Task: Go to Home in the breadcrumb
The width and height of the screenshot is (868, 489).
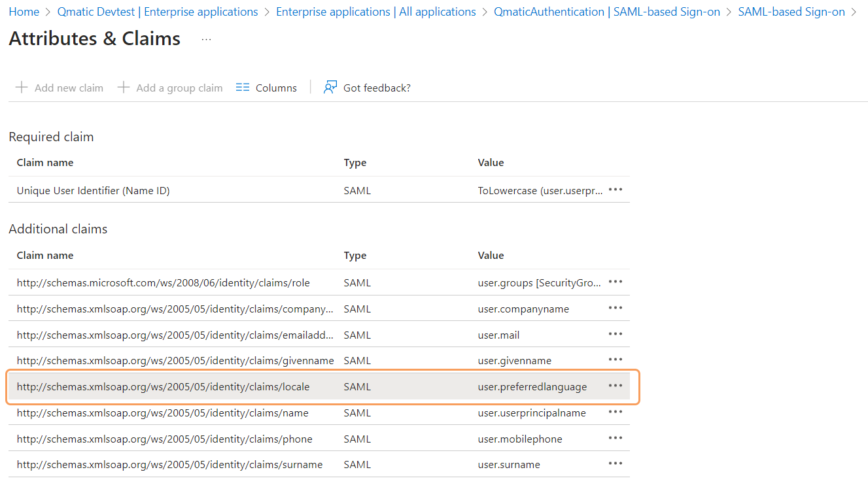Action: [x=24, y=12]
